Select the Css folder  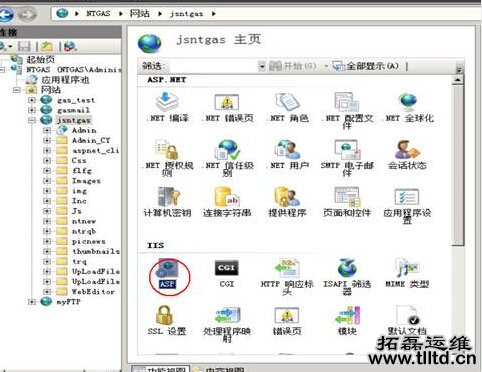[x=79, y=161]
